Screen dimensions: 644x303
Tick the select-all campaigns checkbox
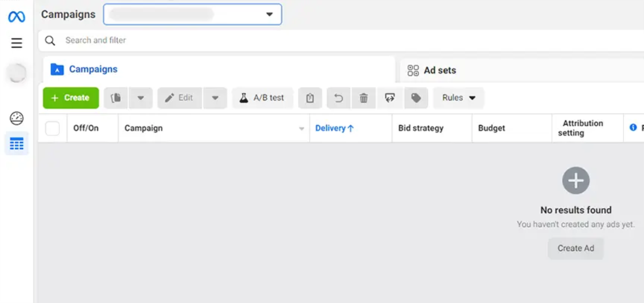tap(52, 128)
